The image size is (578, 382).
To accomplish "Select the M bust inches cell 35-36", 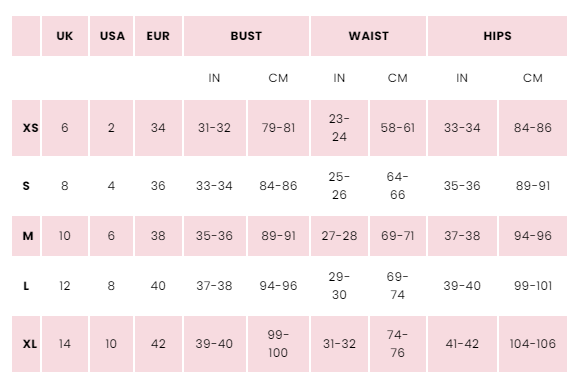I will 215,236.
